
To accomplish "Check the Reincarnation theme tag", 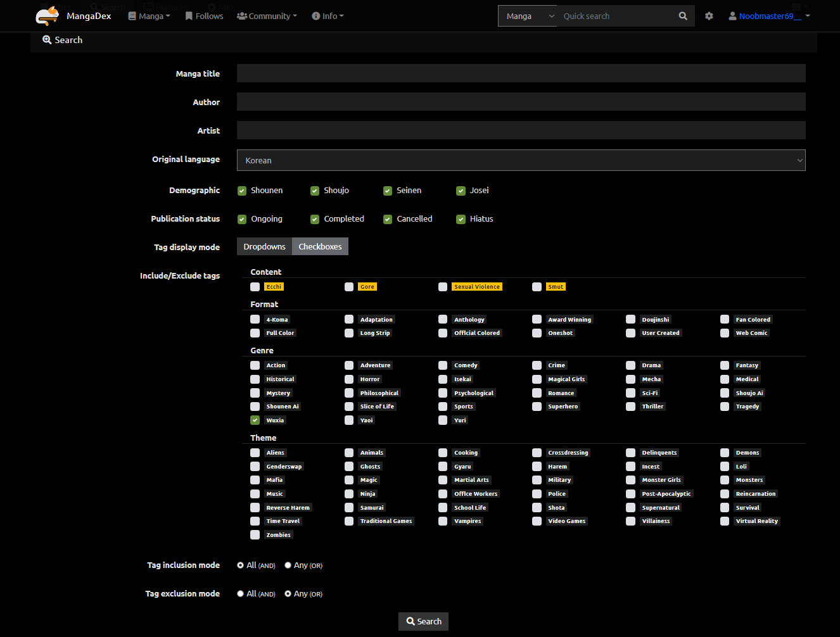I will click(725, 494).
